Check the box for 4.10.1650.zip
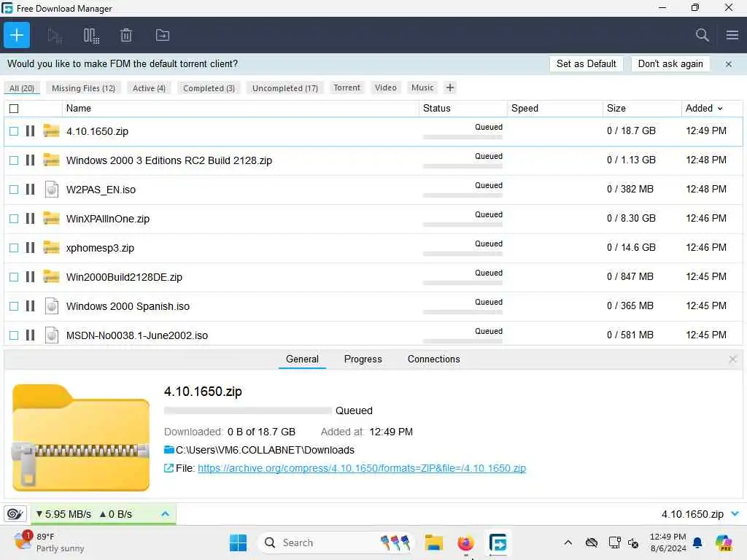747x560 pixels. pyautogui.click(x=14, y=131)
